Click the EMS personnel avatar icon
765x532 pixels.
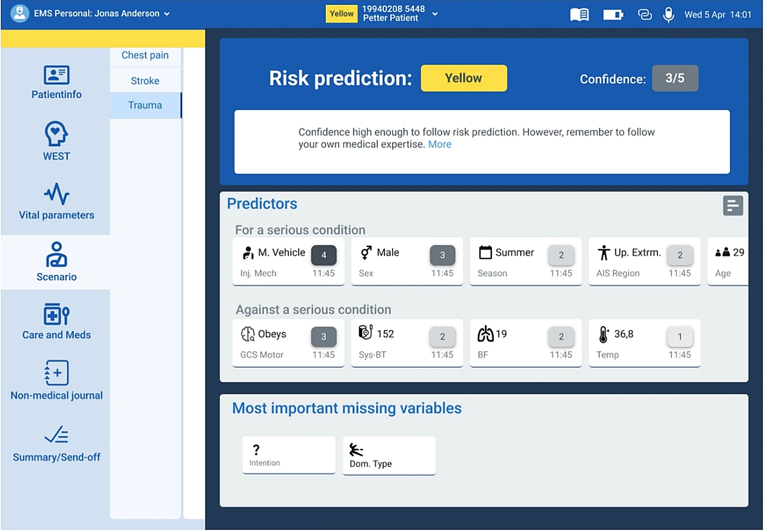tap(20, 13)
